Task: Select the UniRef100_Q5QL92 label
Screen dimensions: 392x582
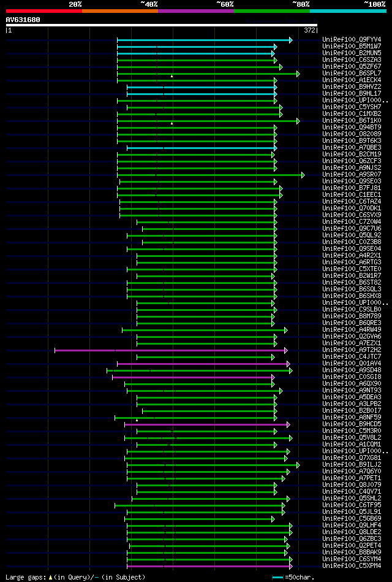Action: [352, 235]
